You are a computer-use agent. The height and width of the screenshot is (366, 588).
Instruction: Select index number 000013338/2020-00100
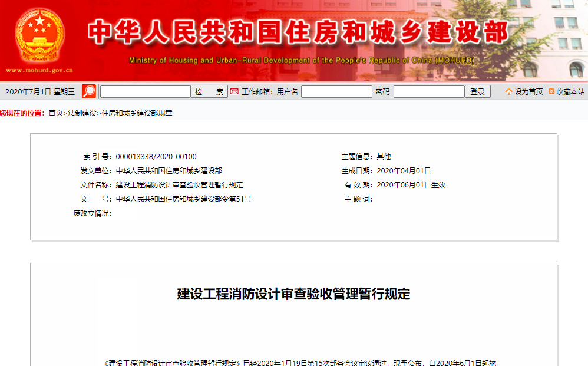point(156,157)
